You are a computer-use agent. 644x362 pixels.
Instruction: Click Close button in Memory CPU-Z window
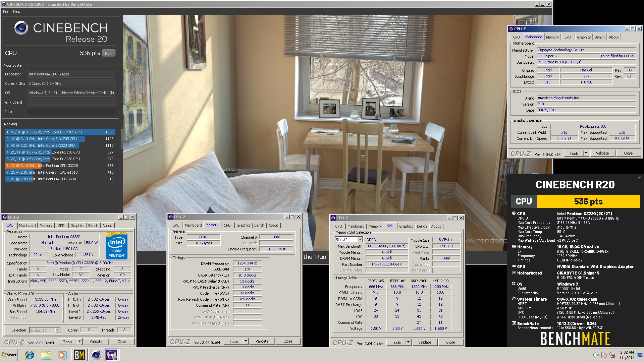288,341
